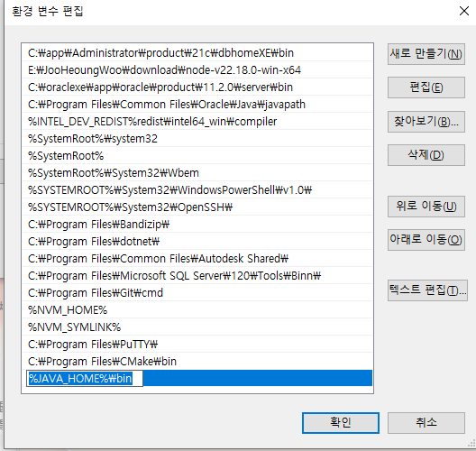Select the Oracle\Java\javapath entry
The width and height of the screenshot is (476, 451).
(197, 104)
